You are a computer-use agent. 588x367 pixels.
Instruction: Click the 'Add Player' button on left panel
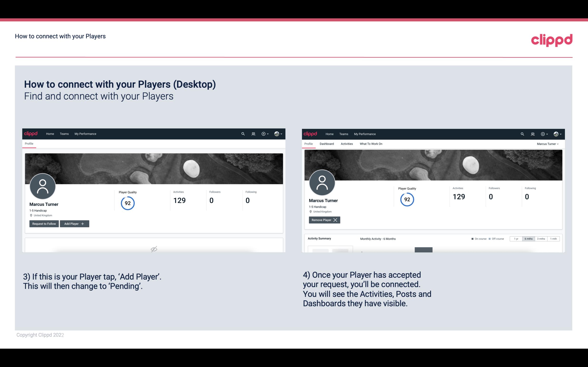(74, 223)
